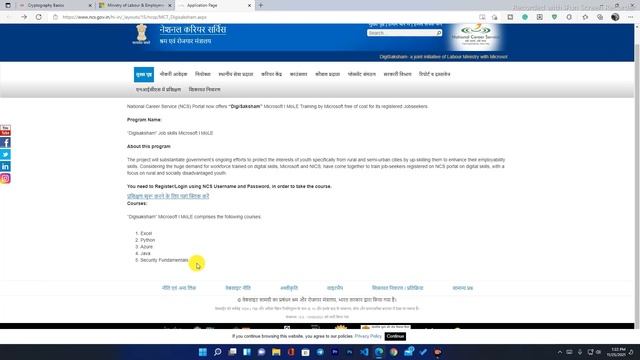The width and height of the screenshot is (640, 360).
Task: Show hidden system tray icons chevron
Action: pyautogui.click(x=560, y=352)
